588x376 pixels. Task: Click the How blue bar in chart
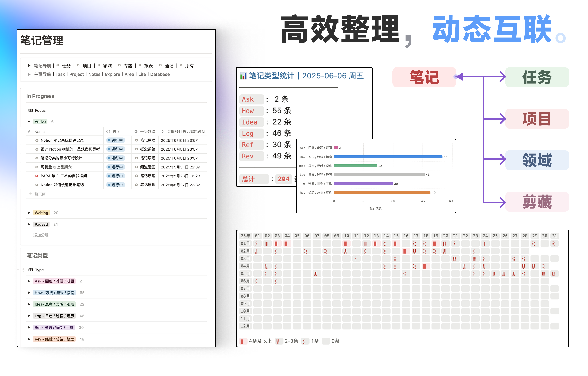[388, 157]
